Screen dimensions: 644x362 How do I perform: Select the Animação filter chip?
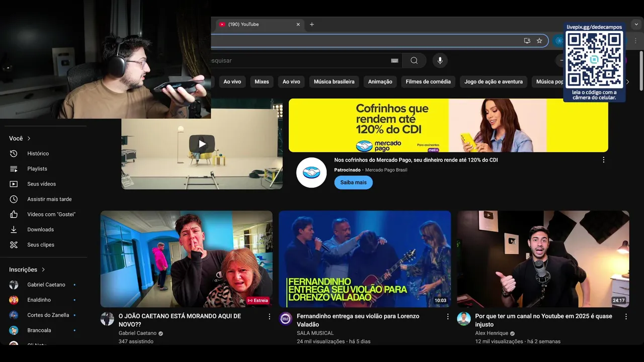tap(380, 81)
